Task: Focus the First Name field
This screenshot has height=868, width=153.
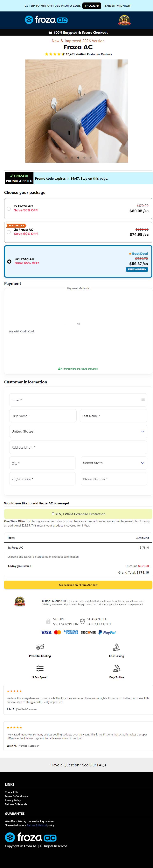Action: [x=43, y=416]
